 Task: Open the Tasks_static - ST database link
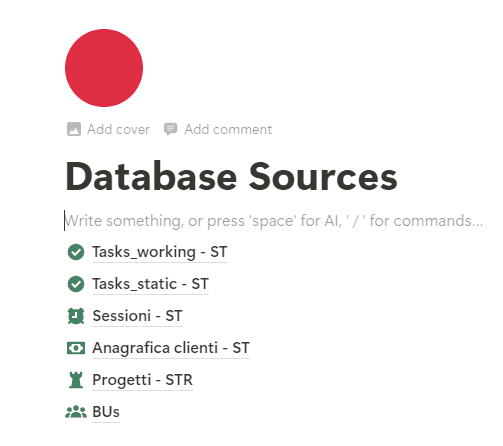[x=150, y=284]
